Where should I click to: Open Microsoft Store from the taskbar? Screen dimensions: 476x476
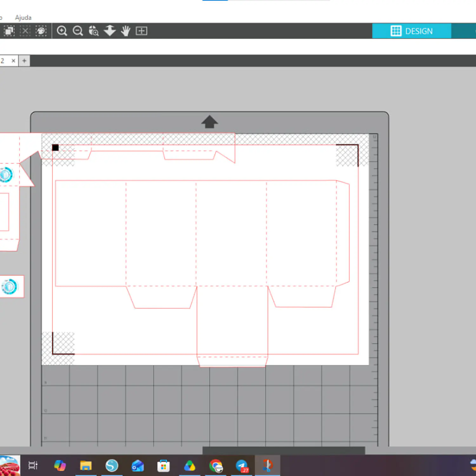(163, 466)
